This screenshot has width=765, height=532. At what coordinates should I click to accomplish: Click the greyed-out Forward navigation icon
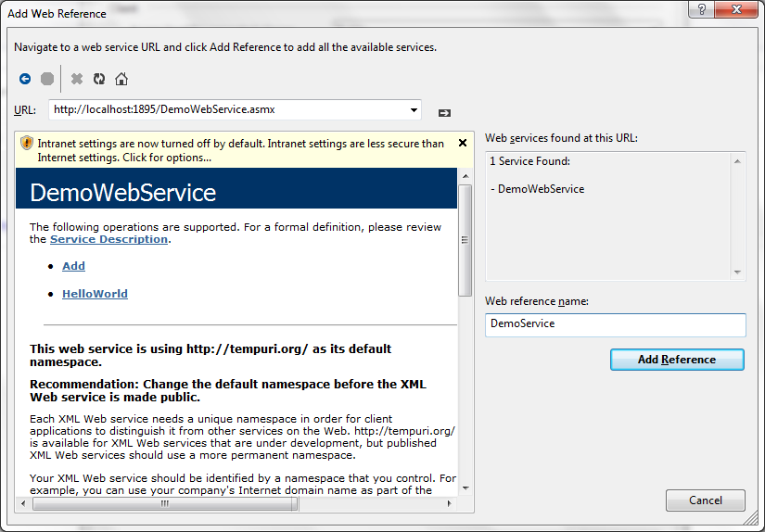tap(46, 79)
